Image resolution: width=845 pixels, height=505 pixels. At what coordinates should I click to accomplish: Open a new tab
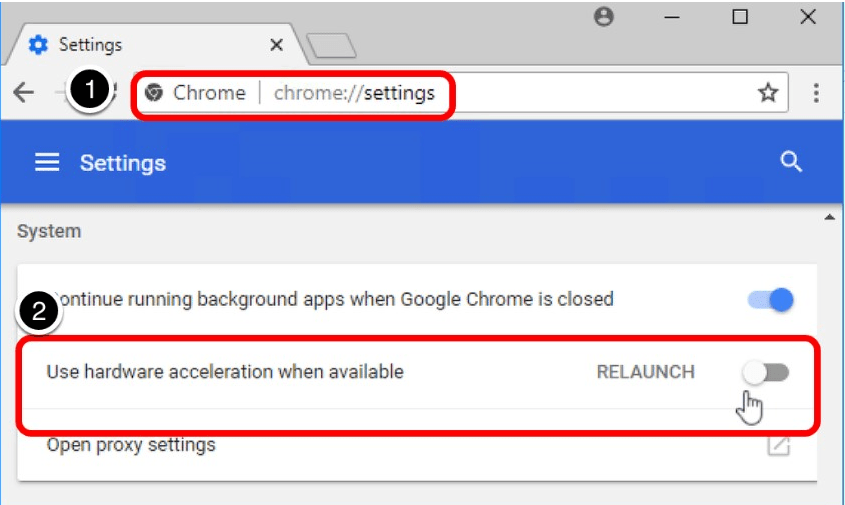[331, 46]
